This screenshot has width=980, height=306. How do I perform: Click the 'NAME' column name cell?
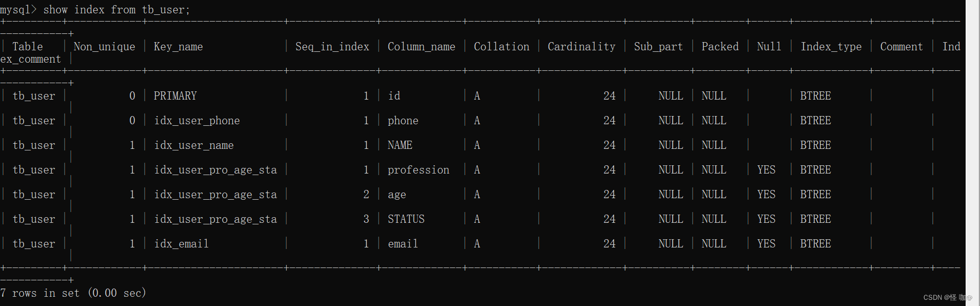click(x=400, y=145)
